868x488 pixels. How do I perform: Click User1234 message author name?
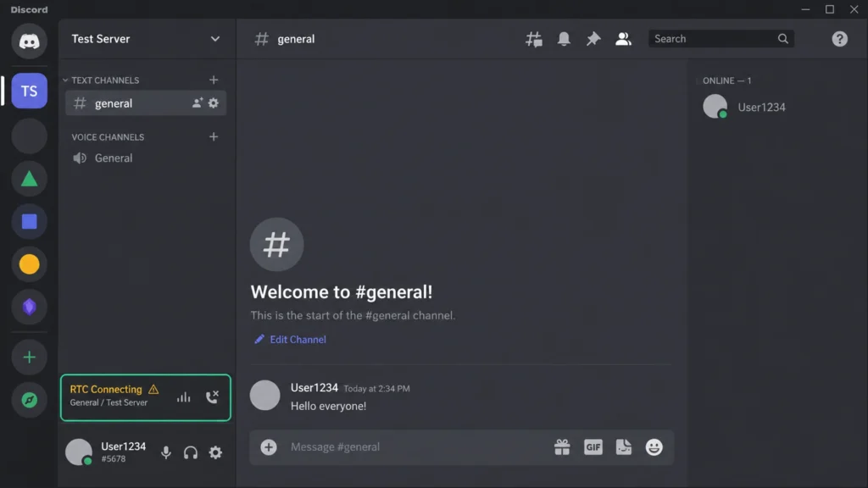pyautogui.click(x=314, y=388)
